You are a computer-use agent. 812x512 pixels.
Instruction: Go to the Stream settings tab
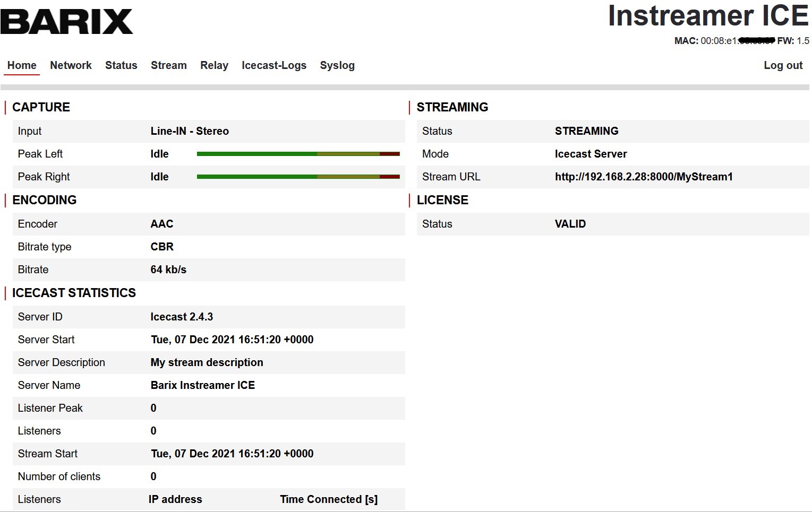click(168, 65)
